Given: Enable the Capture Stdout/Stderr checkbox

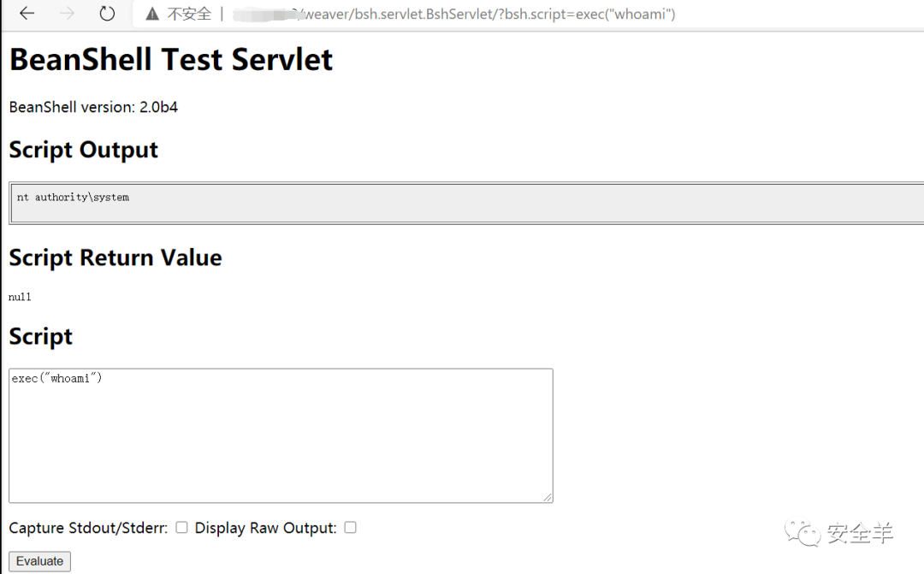Looking at the screenshot, I should click(181, 528).
